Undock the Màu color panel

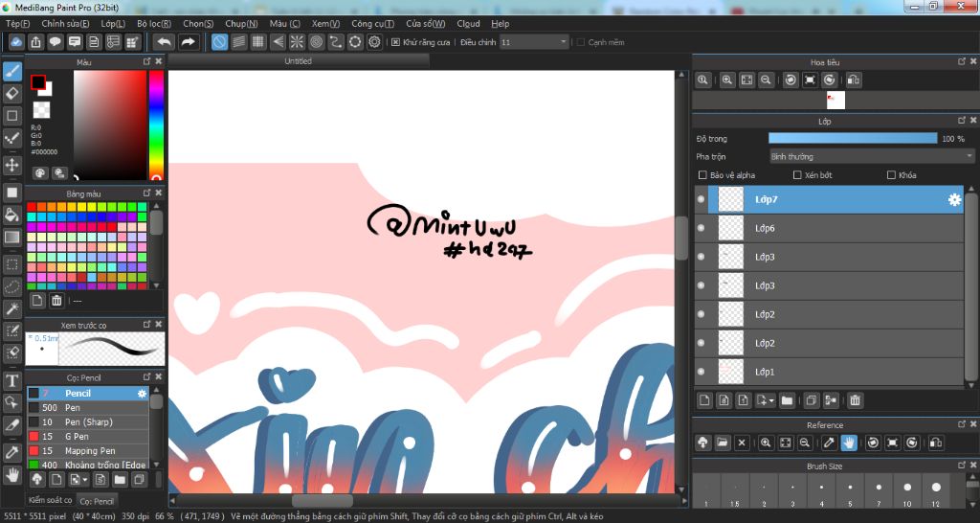146,61
